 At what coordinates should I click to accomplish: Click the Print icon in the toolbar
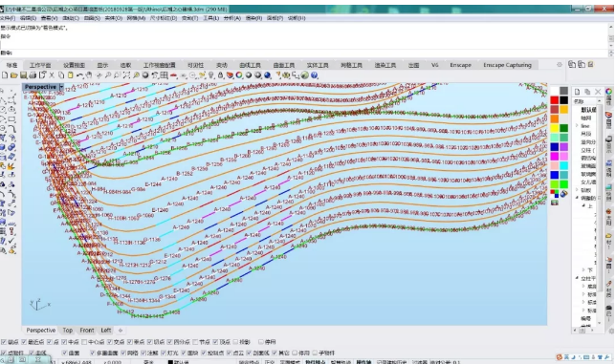click(x=33, y=75)
